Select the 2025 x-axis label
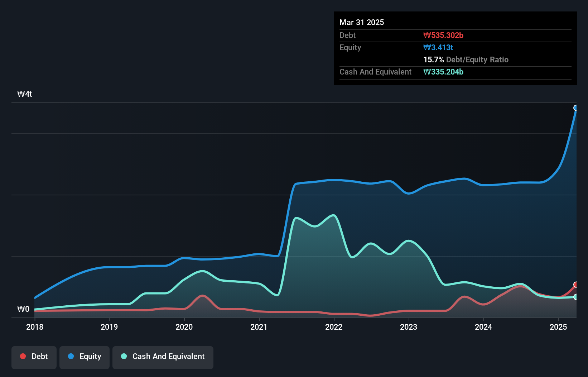This screenshot has width=588, height=377. tap(558, 327)
